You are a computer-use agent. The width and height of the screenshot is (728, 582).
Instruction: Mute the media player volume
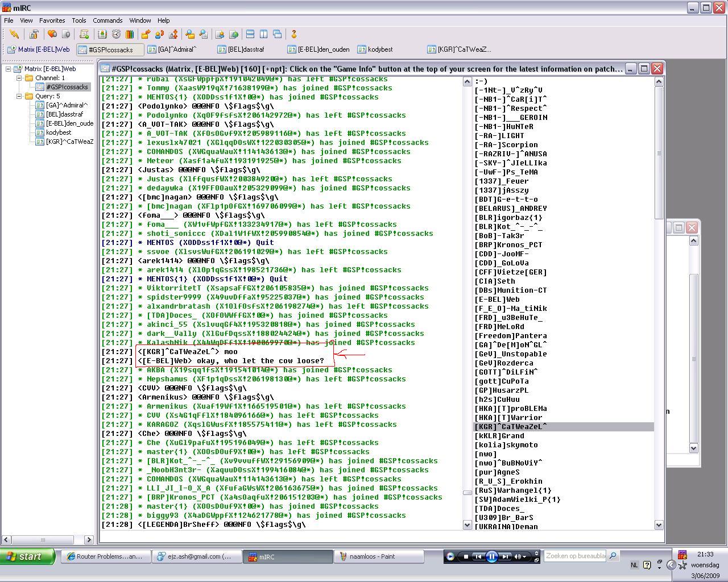tap(518, 557)
